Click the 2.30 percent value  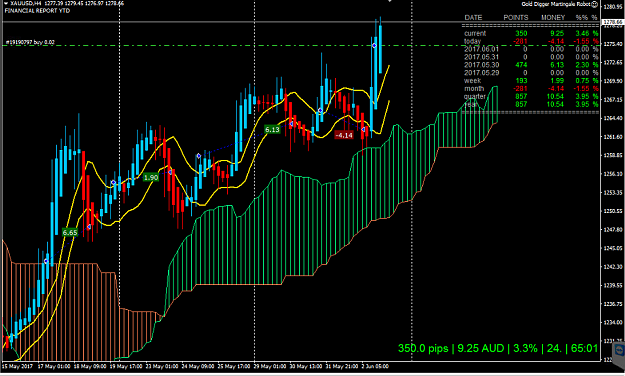tap(582, 65)
